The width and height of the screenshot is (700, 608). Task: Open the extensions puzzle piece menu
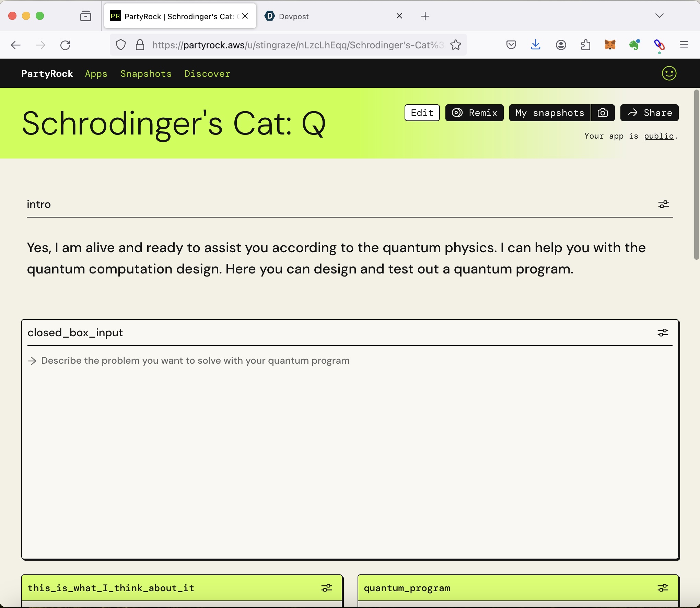[585, 45]
